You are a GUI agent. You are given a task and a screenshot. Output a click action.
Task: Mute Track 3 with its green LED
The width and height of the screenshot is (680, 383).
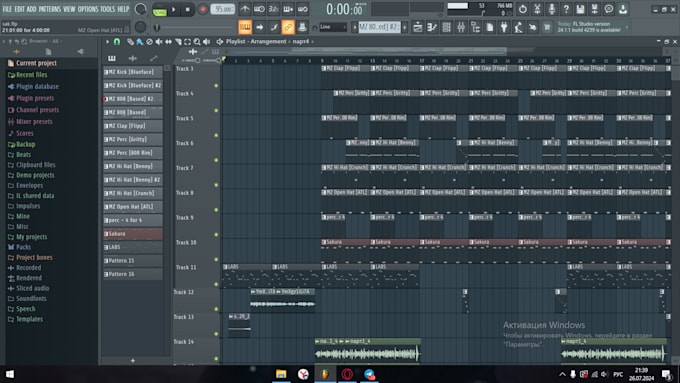pyautogui.click(x=216, y=86)
